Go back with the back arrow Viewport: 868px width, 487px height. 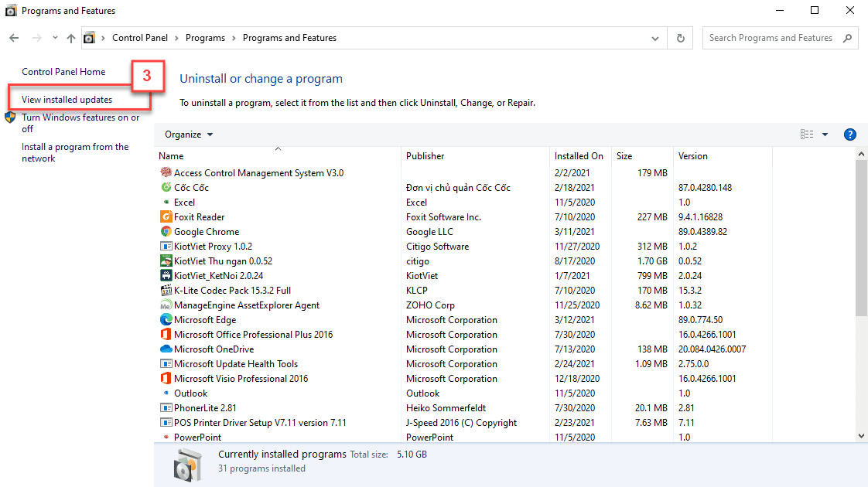[14, 38]
